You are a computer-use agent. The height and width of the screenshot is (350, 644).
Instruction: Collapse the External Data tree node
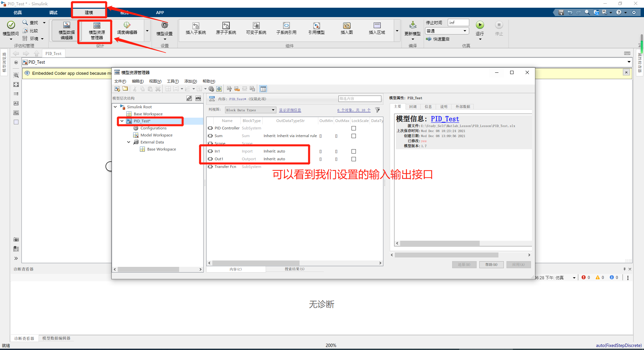[128, 142]
